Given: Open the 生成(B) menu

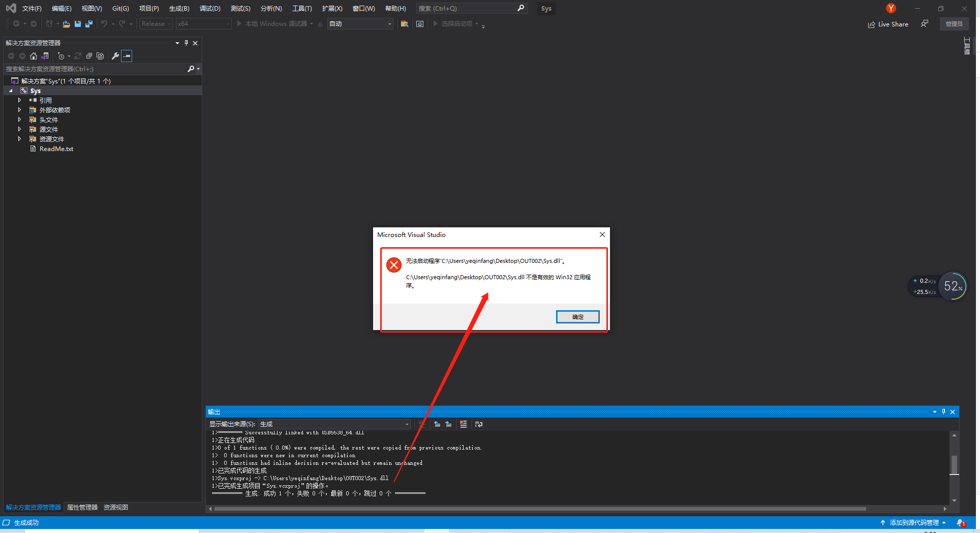Looking at the screenshot, I should [x=178, y=8].
